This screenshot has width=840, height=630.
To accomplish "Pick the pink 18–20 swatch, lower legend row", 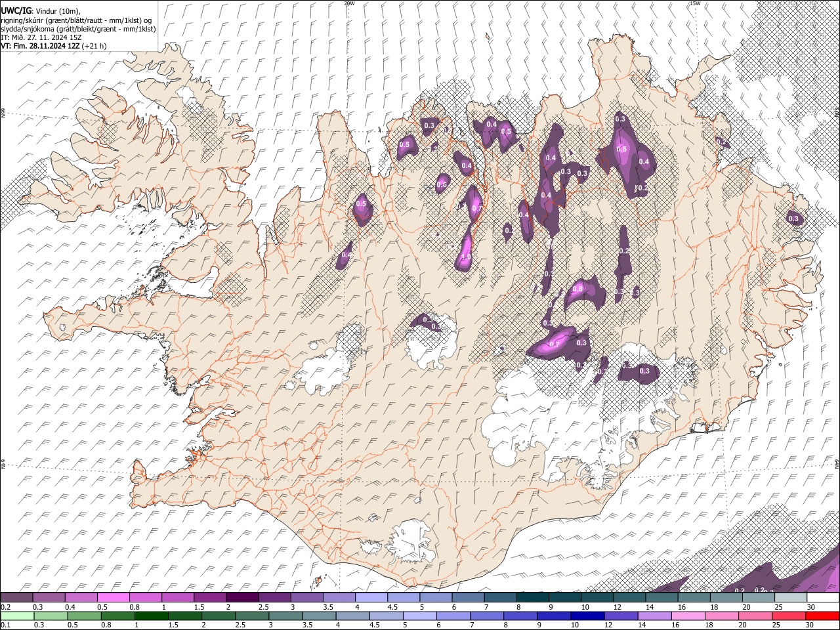I will (721, 616).
